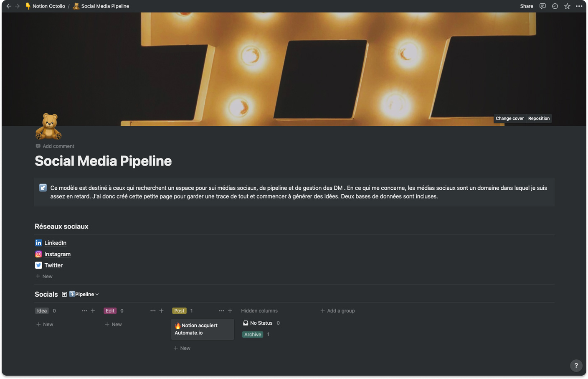Viewport: 588px width, 379px height.
Task: Click the board view icon next to Socials
Action: point(64,295)
